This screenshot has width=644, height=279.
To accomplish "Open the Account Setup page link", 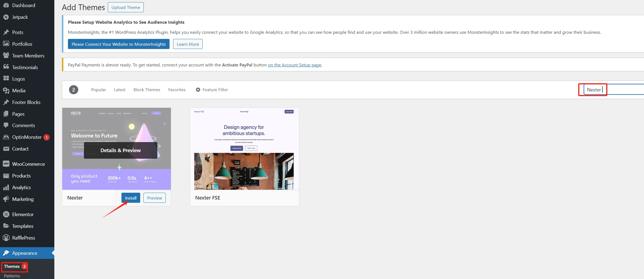I will click(295, 65).
